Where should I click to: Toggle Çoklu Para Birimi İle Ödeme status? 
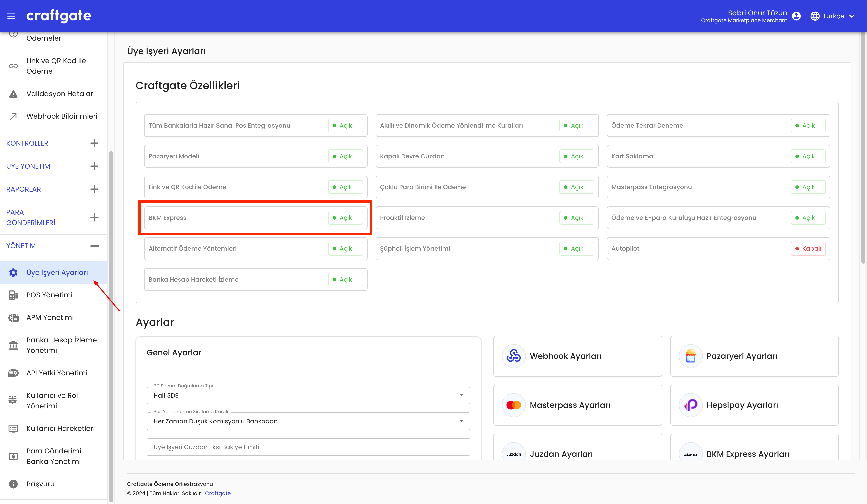[577, 187]
